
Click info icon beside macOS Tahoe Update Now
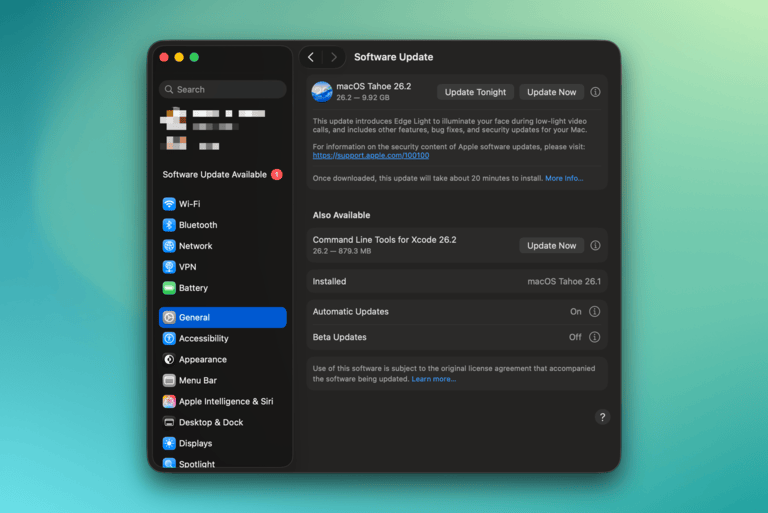click(x=595, y=92)
